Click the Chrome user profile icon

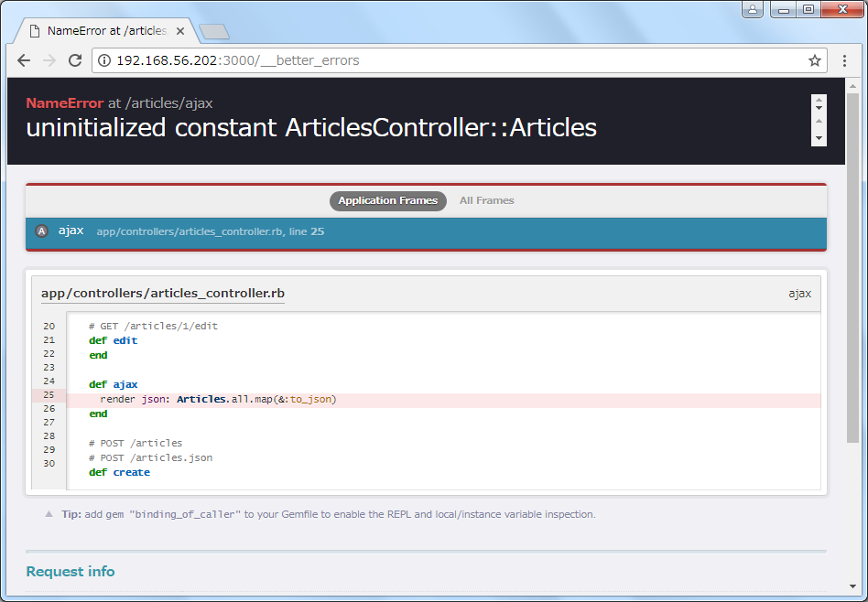click(x=753, y=9)
